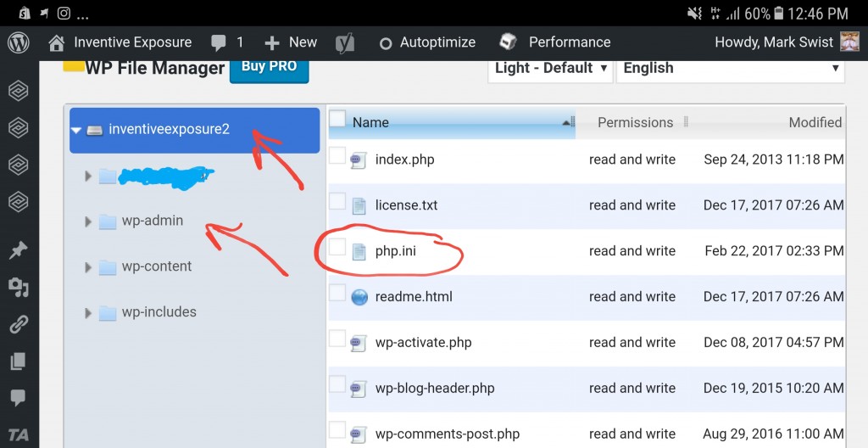Select the wp-content tree folder
The image size is (868, 448).
coord(157,266)
